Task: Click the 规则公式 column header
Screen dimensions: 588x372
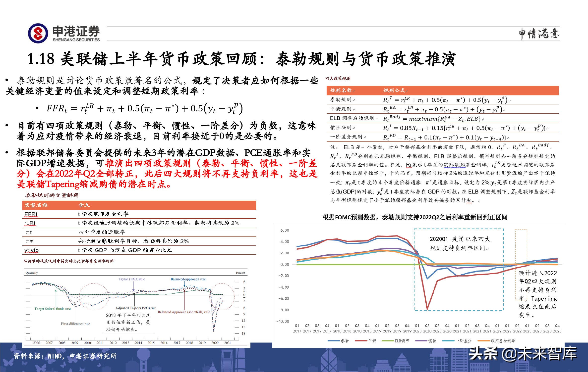Action: [394, 90]
